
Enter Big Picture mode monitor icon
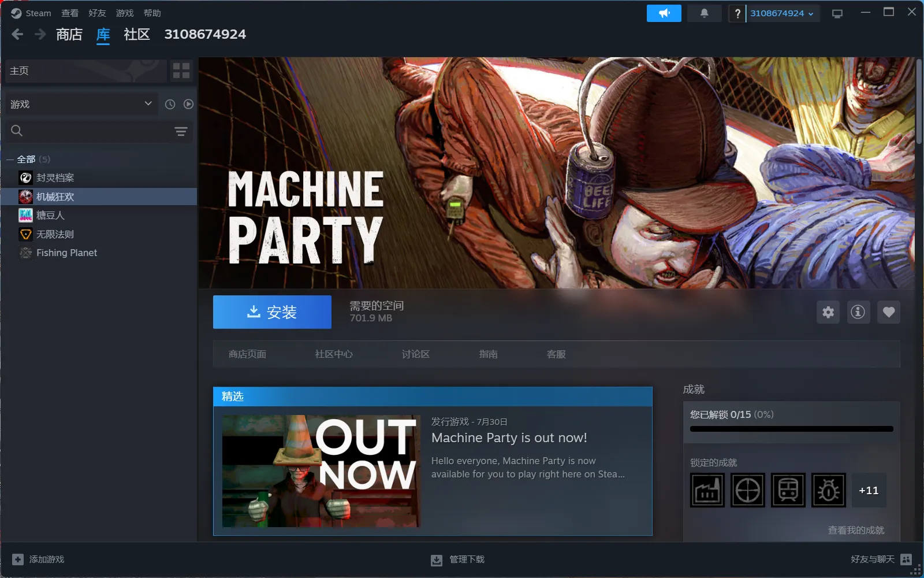click(x=837, y=13)
